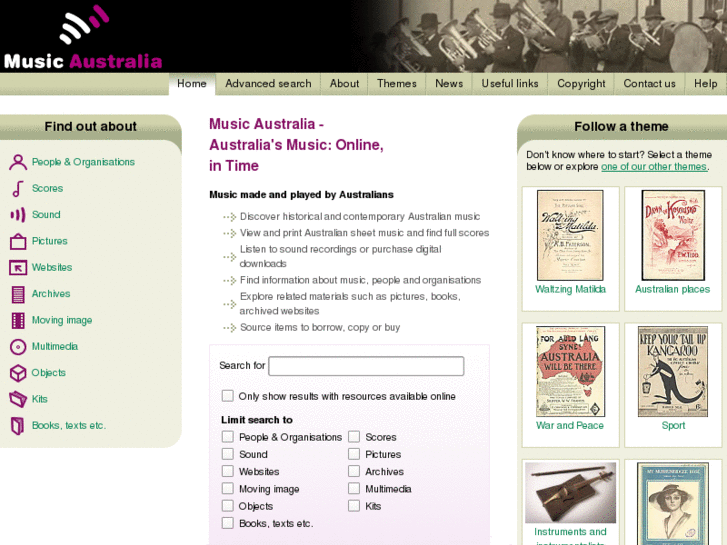The image size is (727, 545).
Task: Click the Australia Will Be There cover
Action: tap(570, 371)
